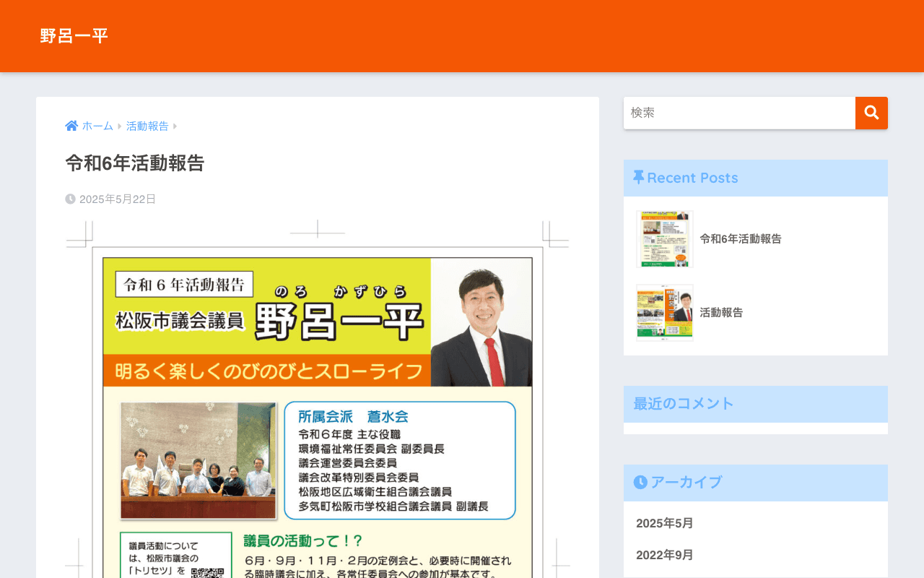Screen dimensions: 924x578
Task: Click the Recent Posts widget heading
Action: click(756, 178)
